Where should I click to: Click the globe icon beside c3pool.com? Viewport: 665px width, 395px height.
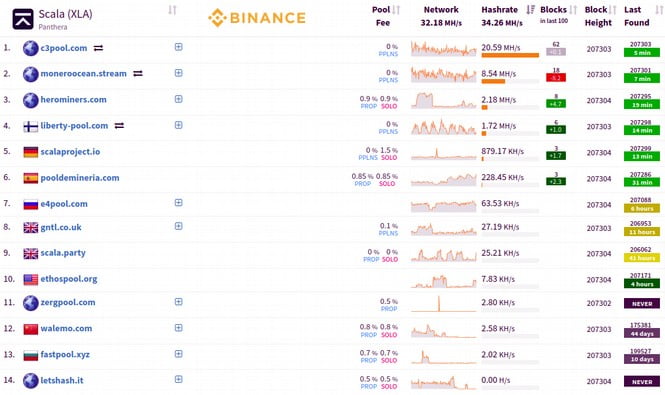(x=31, y=48)
